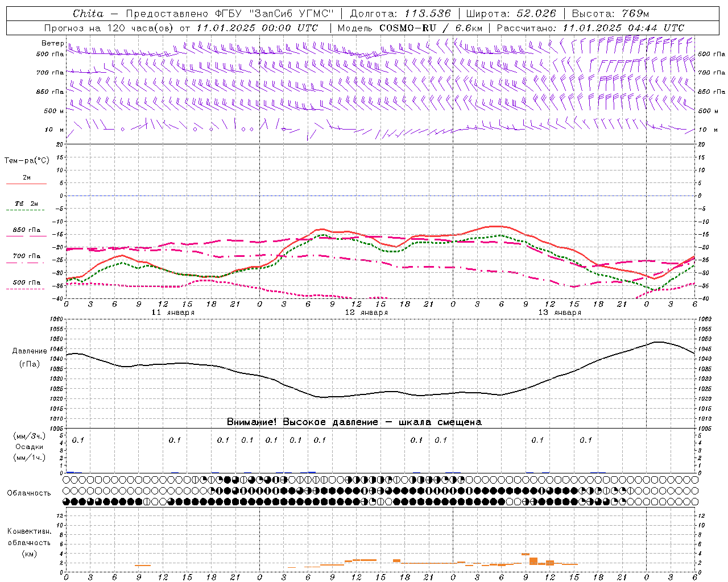Click the "(мм/3ч.)" precipitation unit label
The height and width of the screenshot is (582, 728).
29,436
